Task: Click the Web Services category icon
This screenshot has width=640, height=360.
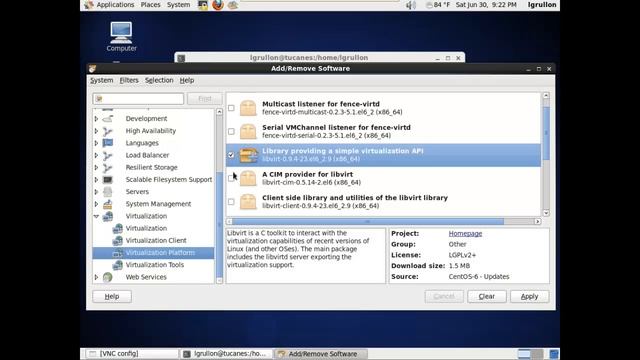Action: (108, 277)
